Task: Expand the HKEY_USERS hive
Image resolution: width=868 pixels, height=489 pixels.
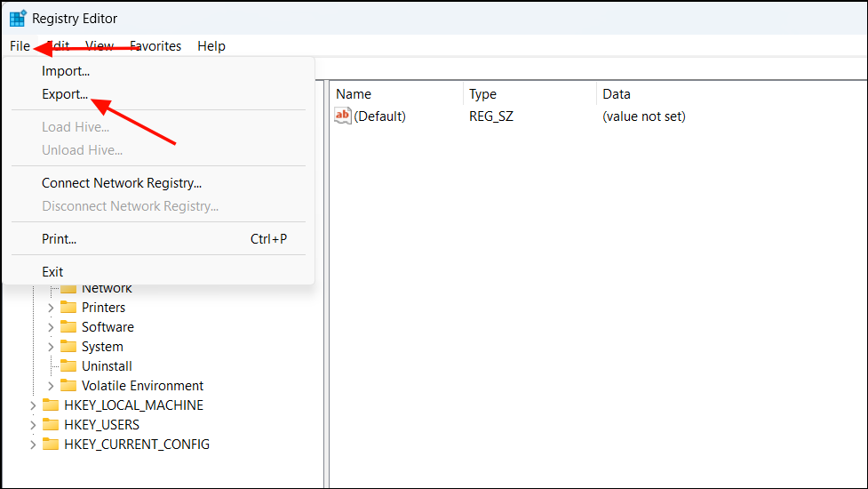Action: [33, 425]
